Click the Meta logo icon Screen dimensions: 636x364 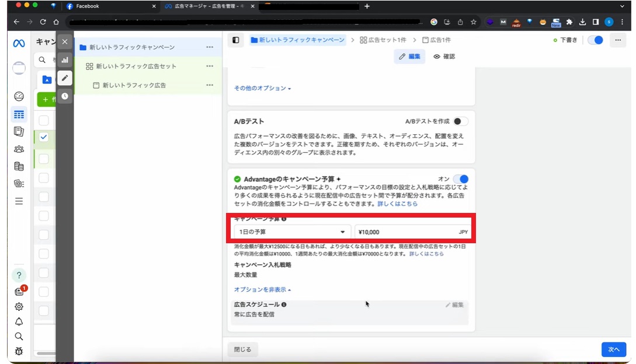[19, 43]
